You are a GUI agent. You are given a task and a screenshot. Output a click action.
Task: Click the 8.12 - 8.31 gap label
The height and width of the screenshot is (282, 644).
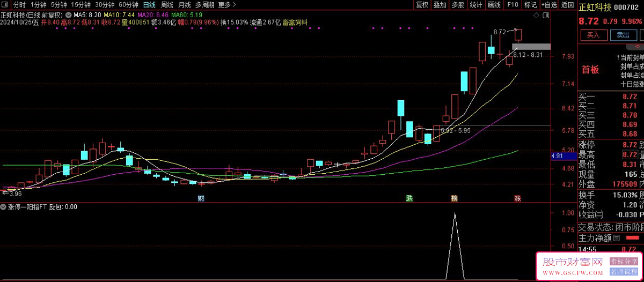(x=528, y=55)
